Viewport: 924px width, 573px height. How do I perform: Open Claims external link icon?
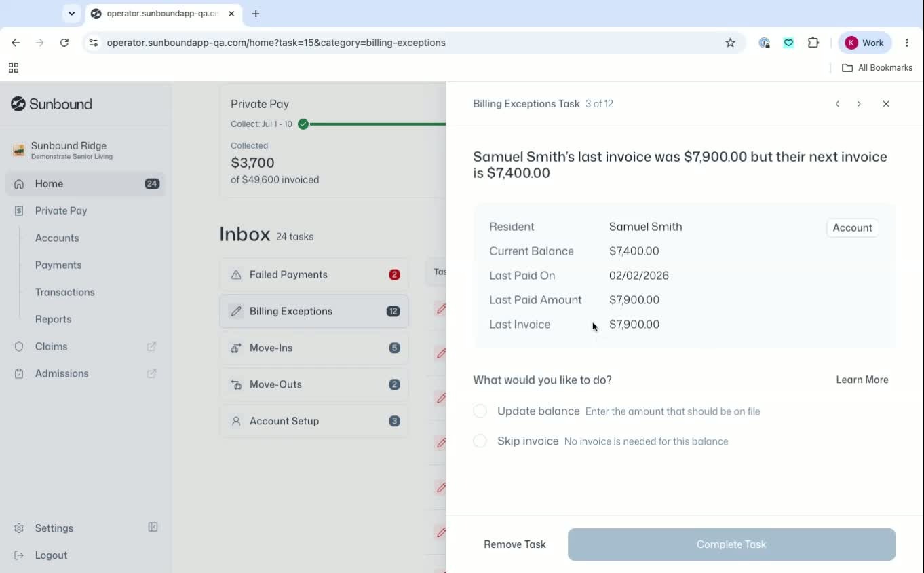coord(151,346)
